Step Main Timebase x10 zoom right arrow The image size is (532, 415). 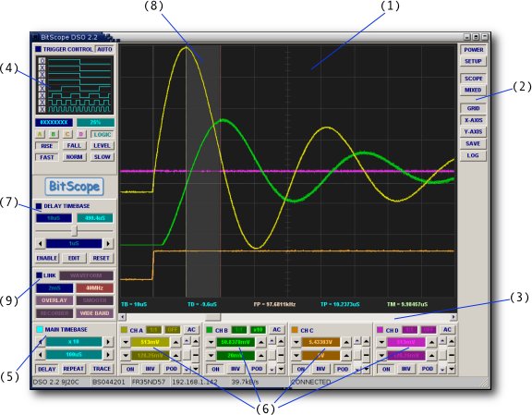pyautogui.click(x=108, y=342)
